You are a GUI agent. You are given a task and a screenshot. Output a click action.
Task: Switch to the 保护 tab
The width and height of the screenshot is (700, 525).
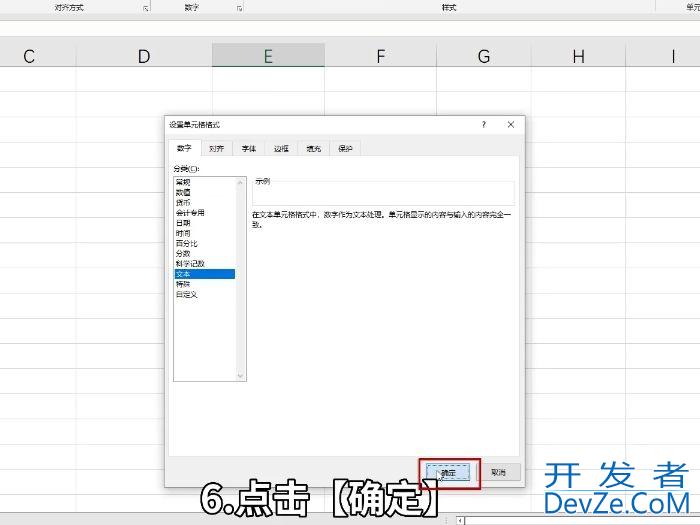[x=345, y=149]
